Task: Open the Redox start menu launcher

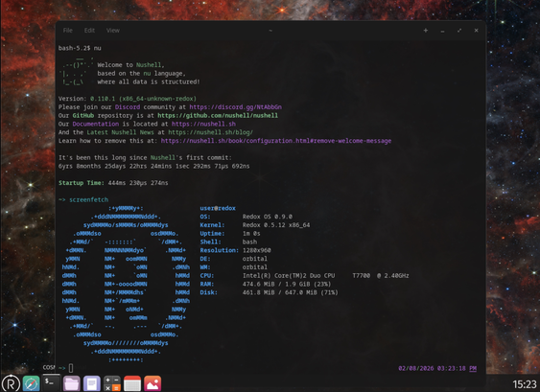Action: 11,383
